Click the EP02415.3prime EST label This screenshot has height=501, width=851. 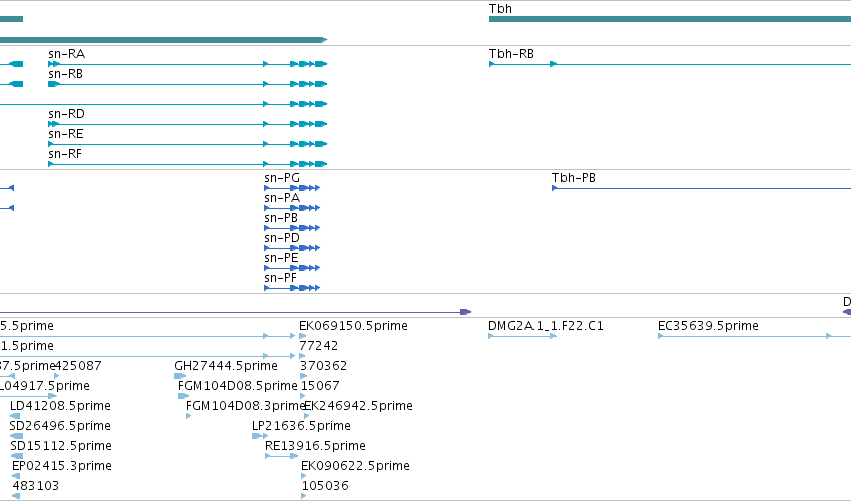[x=62, y=466]
